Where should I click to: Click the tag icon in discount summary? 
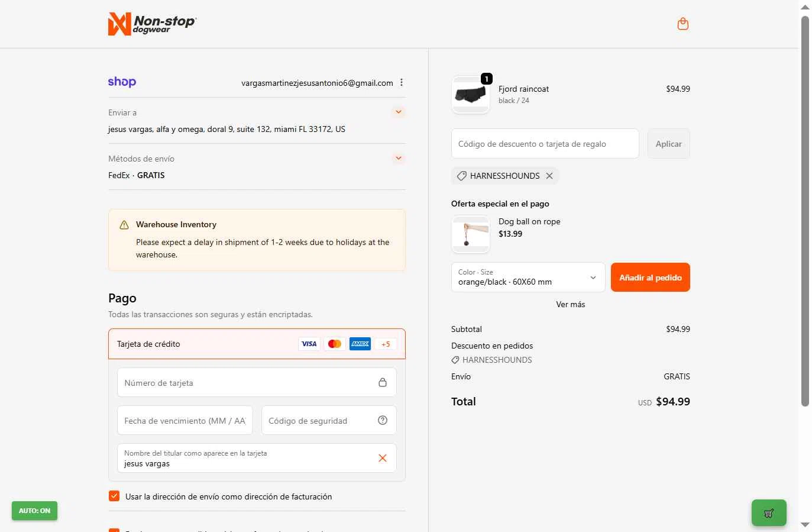coord(455,360)
